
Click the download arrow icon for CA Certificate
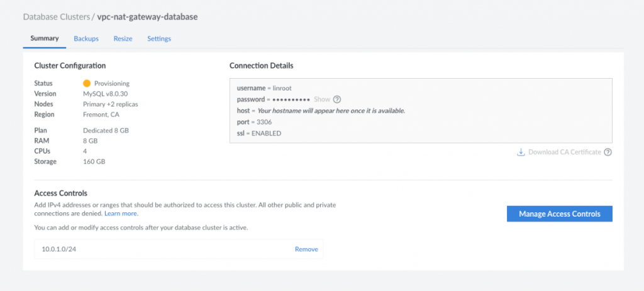coord(521,152)
